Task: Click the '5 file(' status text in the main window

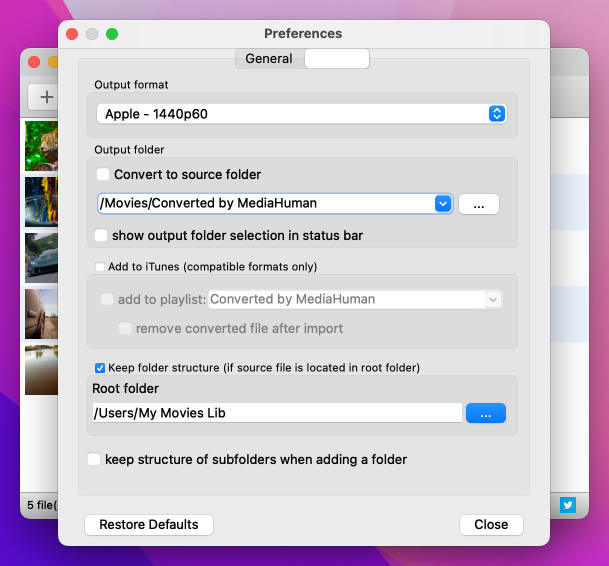Action: point(42,505)
